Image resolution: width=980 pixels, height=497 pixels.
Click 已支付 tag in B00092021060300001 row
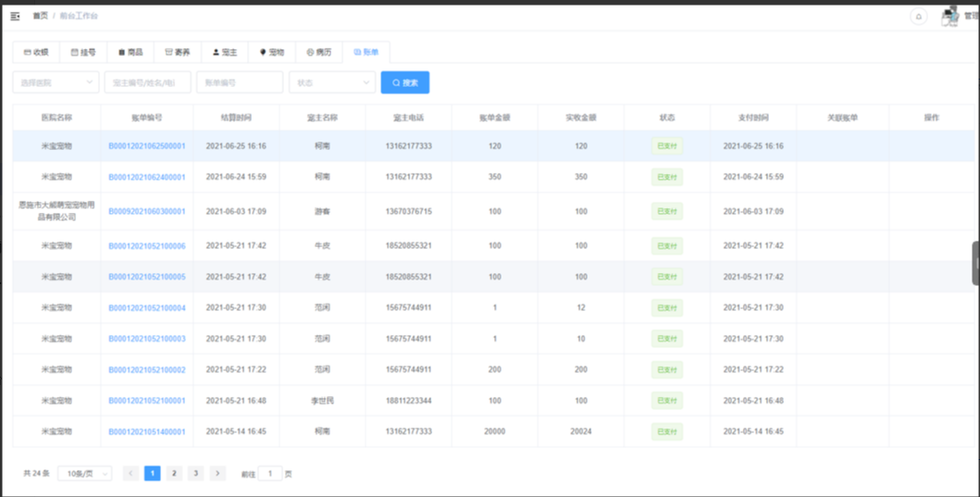click(667, 212)
